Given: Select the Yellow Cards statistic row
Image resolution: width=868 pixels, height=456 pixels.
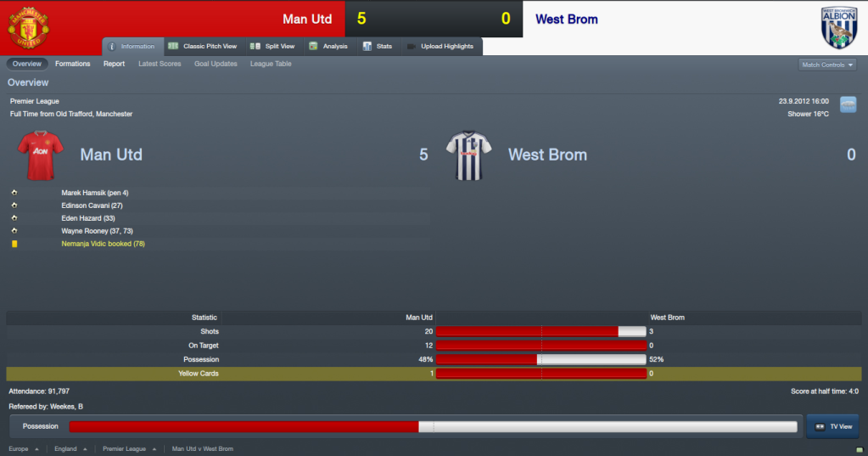Looking at the screenshot, I should 434,374.
